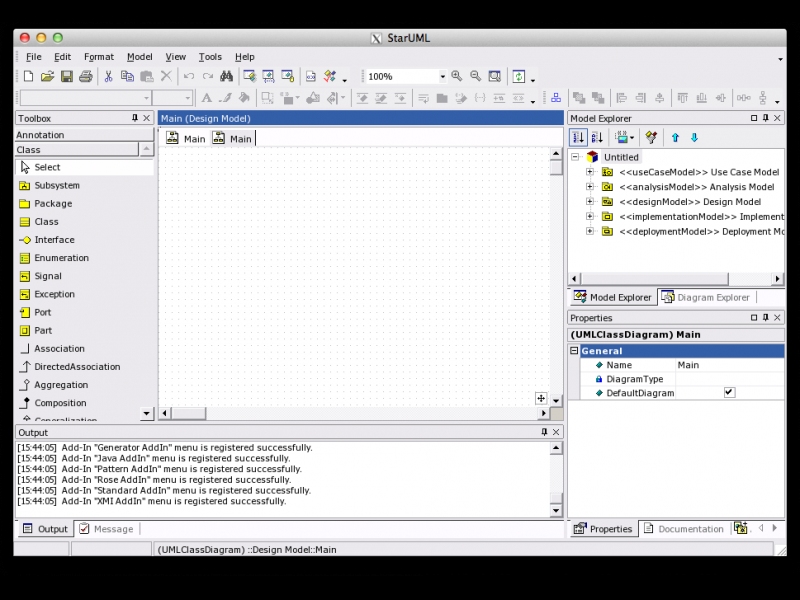Image resolution: width=800 pixels, height=600 pixels.
Task: Expand the Design Model node
Action: coord(590,202)
